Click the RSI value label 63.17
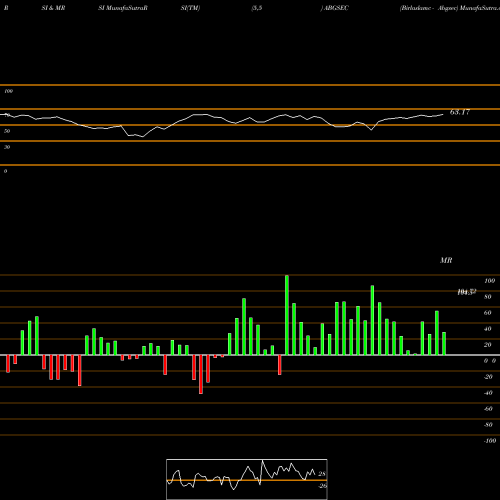Viewport: 500px width, 500px height. coord(460,112)
